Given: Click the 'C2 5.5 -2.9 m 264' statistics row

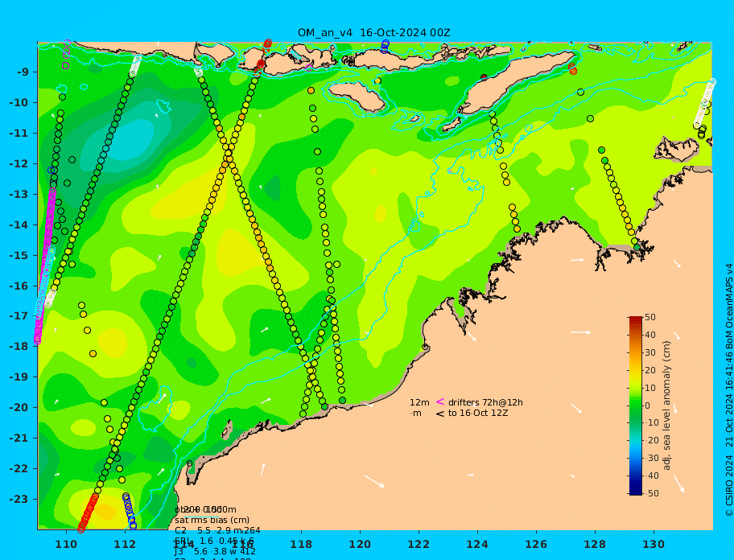Looking at the screenshot, I should (x=217, y=530).
